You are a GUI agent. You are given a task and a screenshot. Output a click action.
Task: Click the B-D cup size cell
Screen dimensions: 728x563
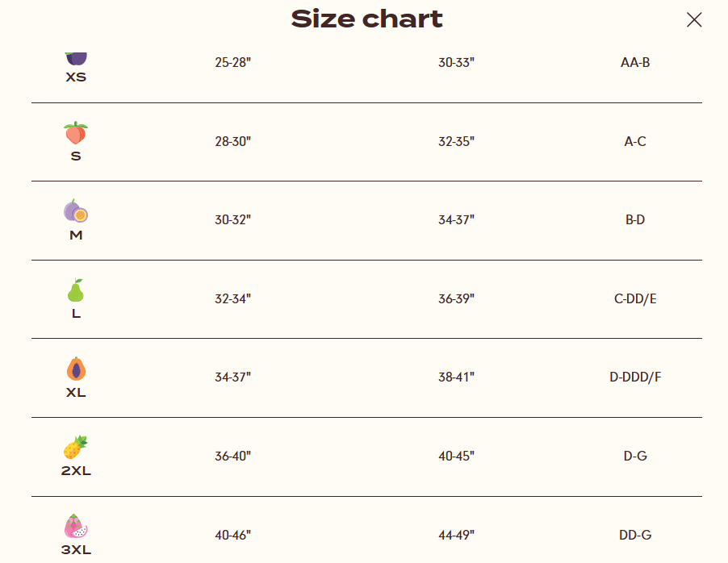(635, 219)
